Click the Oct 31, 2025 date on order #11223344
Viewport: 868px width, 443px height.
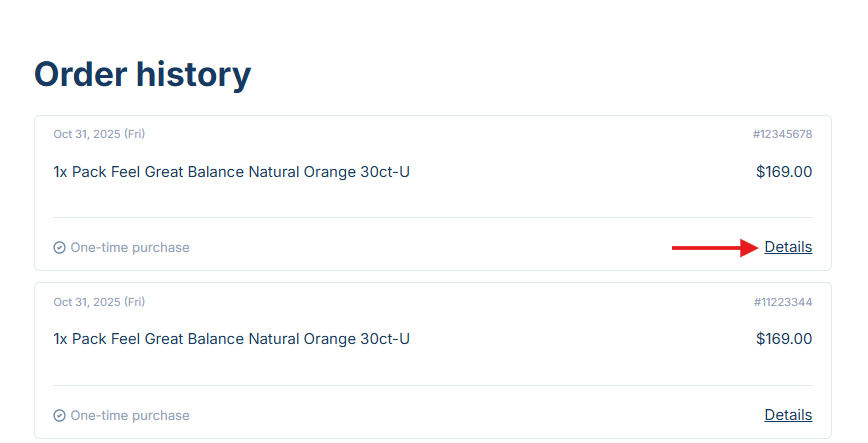tap(99, 302)
